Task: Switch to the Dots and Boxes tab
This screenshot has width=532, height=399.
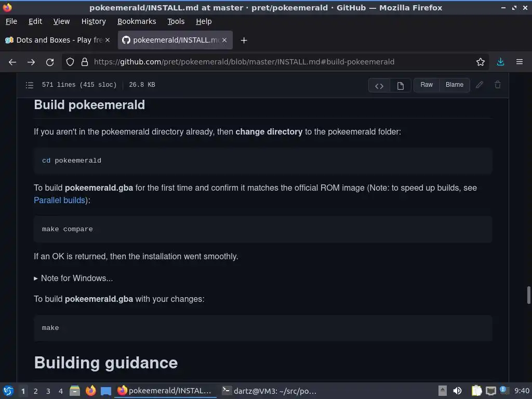Action: point(58,40)
